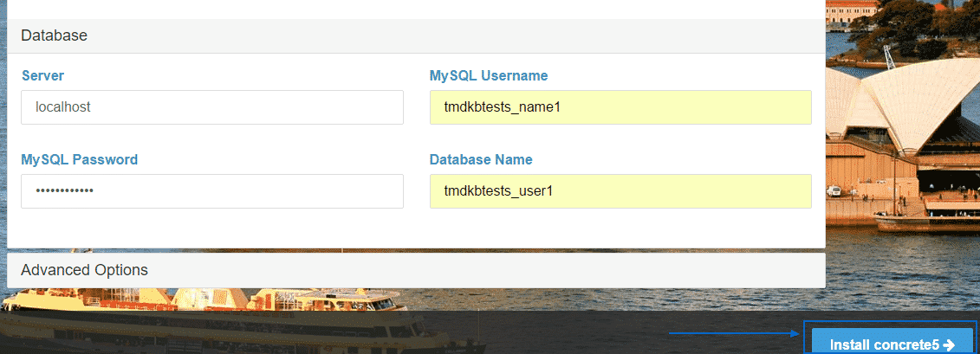Click the right arrow icon on Install button
This screenshot has width=980, height=354.
click(949, 344)
